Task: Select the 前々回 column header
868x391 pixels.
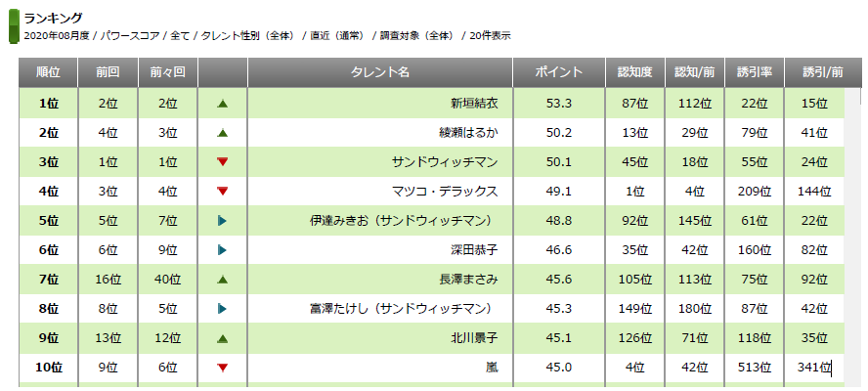Action: pos(168,72)
